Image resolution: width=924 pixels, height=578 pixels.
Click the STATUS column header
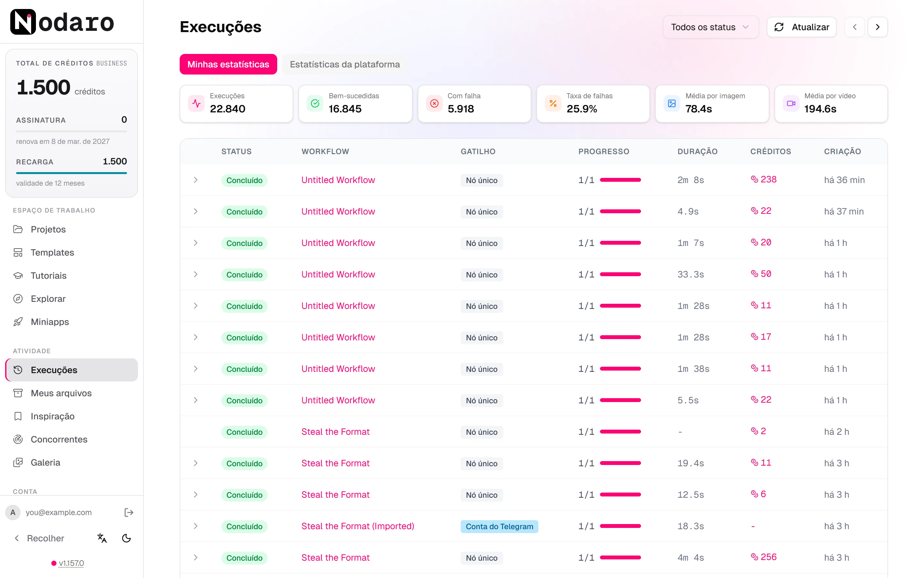[x=236, y=151]
